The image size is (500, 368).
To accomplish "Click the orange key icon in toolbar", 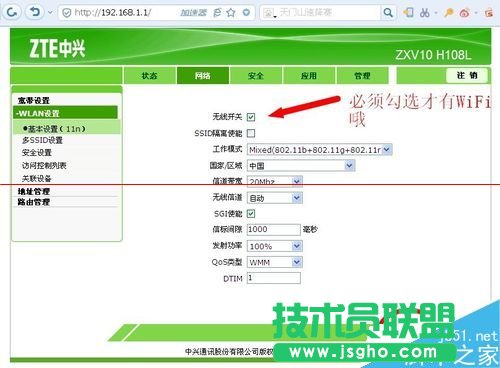I will point(449,13).
